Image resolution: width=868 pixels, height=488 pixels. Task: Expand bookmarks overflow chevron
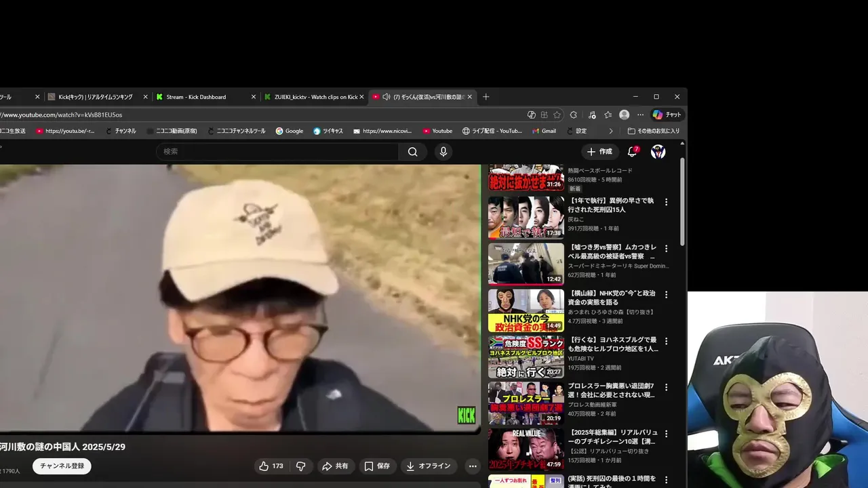pos(611,131)
